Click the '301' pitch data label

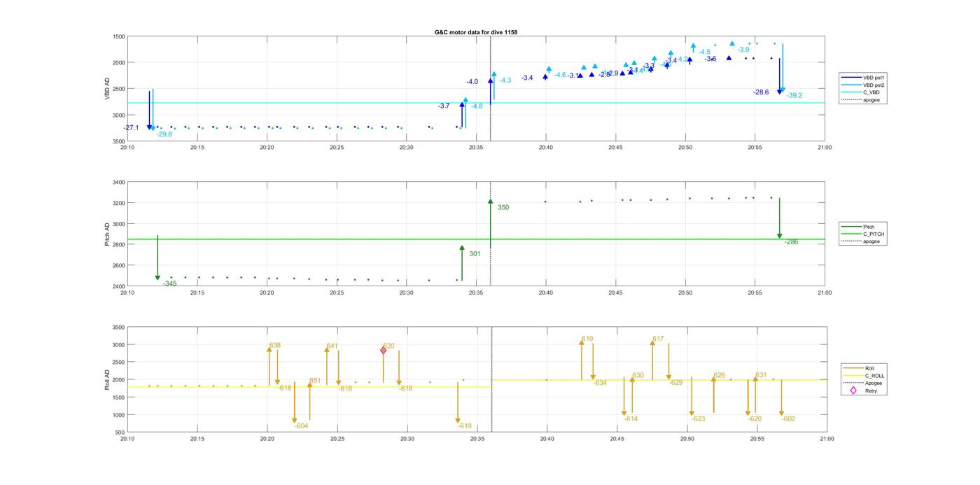pyautogui.click(x=475, y=254)
